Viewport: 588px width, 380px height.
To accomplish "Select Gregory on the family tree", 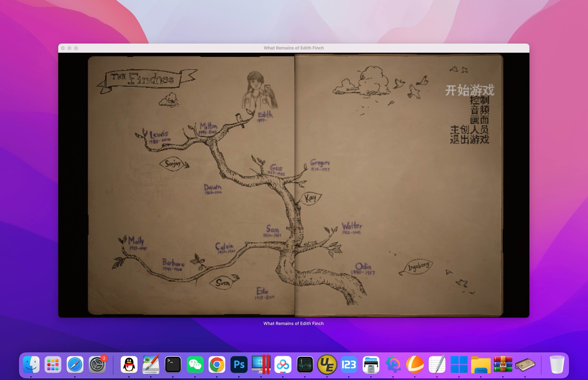I will point(320,163).
